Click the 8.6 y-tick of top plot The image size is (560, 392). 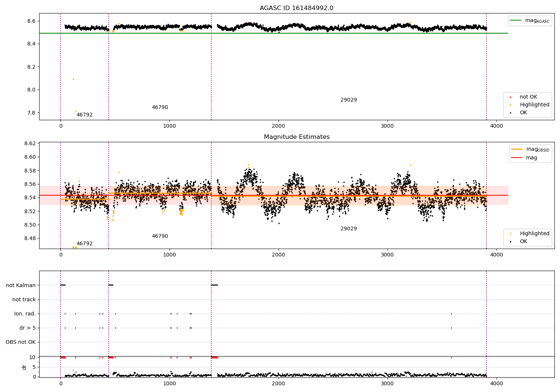pyautogui.click(x=31, y=21)
